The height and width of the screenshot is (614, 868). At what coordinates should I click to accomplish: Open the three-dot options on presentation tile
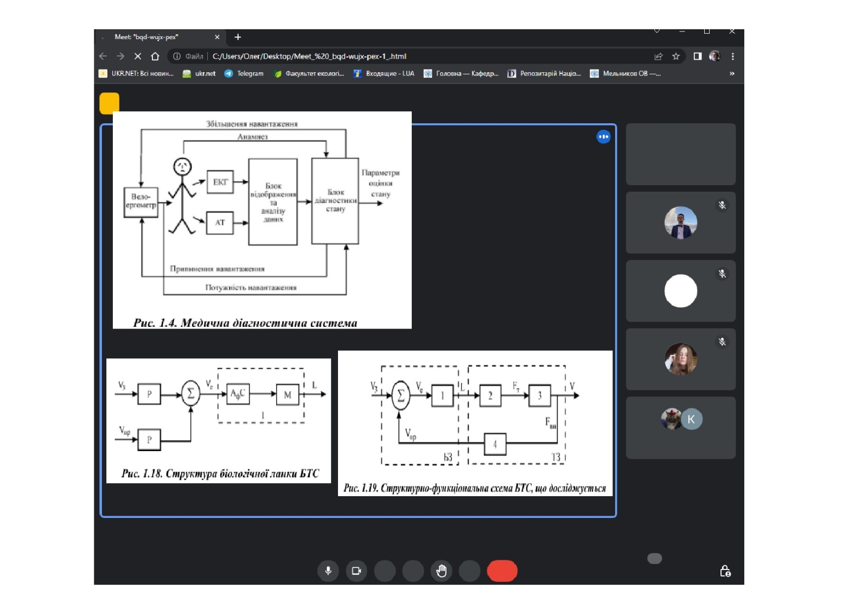click(x=603, y=137)
